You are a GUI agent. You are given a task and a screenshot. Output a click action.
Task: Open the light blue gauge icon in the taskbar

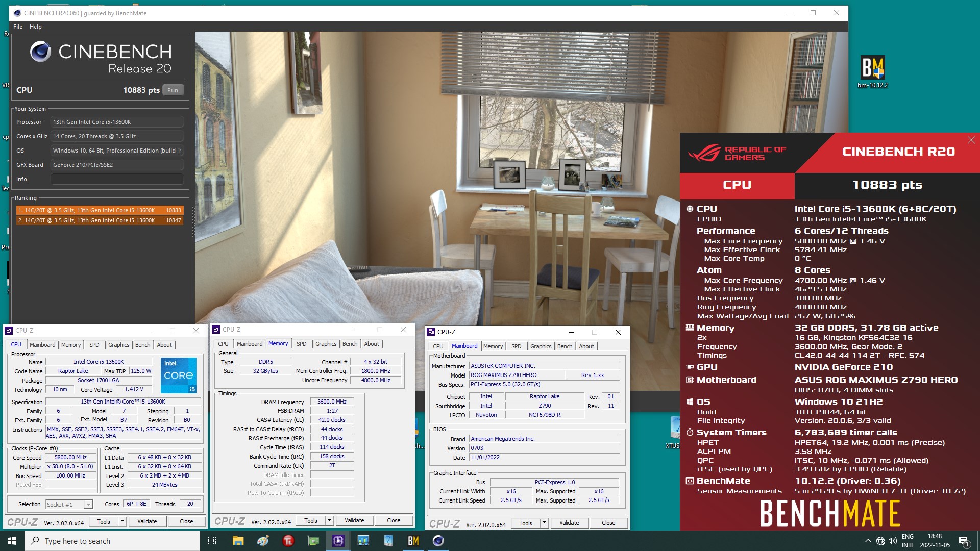click(x=388, y=541)
